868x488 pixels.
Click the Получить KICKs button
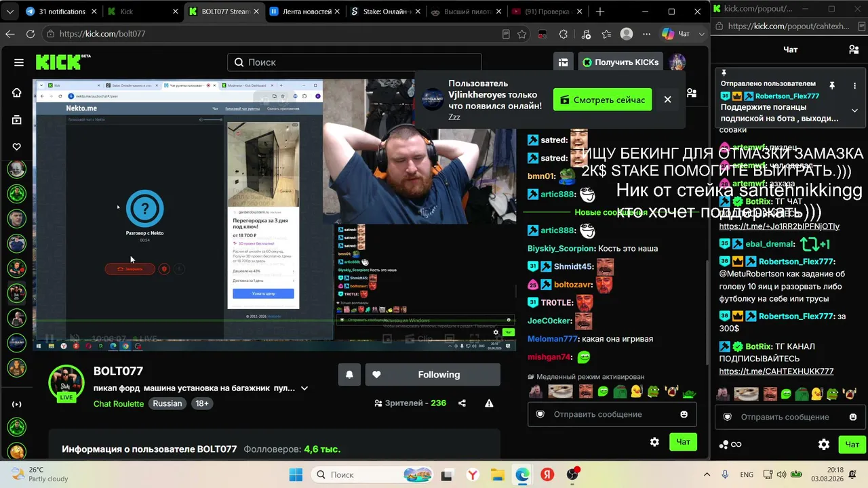click(620, 62)
